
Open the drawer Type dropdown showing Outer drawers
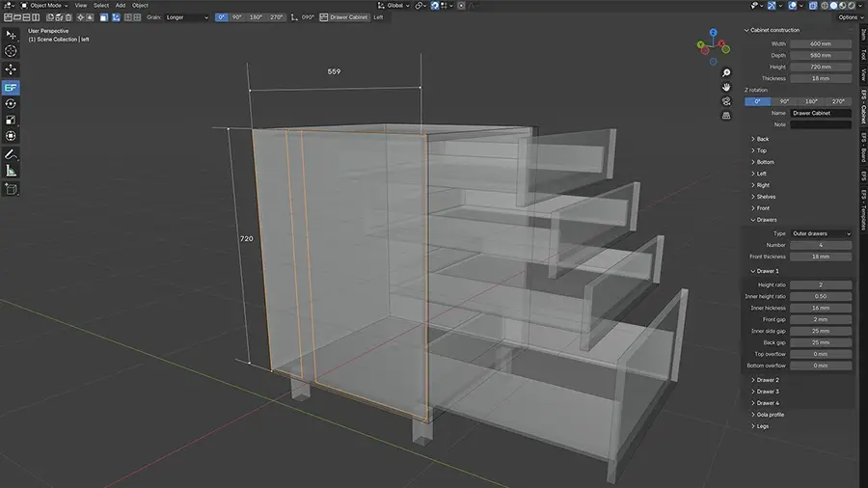pyautogui.click(x=821, y=233)
